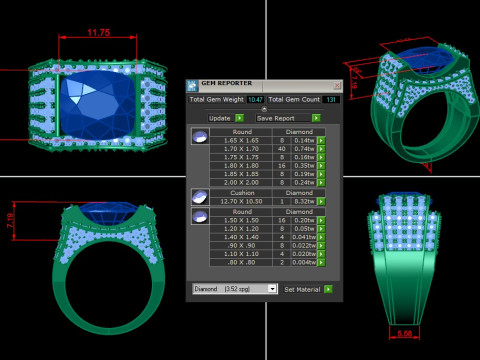Image resolution: width=480 pixels, height=360 pixels.
Task: Click the Set Material label button
Action: pos(302,289)
